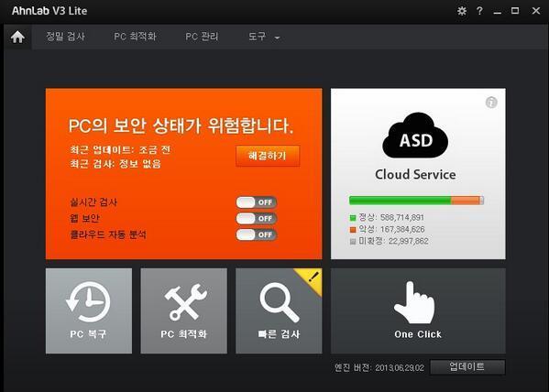This screenshot has width=549, height=392.
Task: Turn on the 실시간 검사 switch
Action: coord(257,202)
